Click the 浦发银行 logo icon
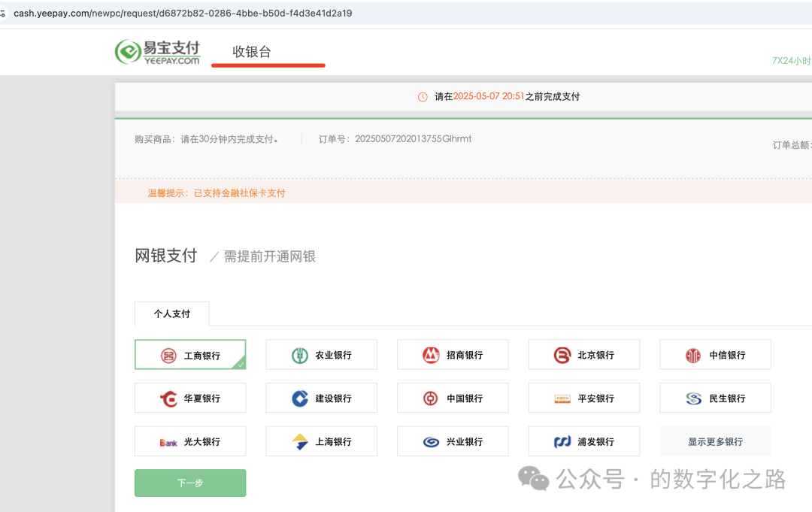Image resolution: width=812 pixels, height=512 pixels. click(562, 441)
